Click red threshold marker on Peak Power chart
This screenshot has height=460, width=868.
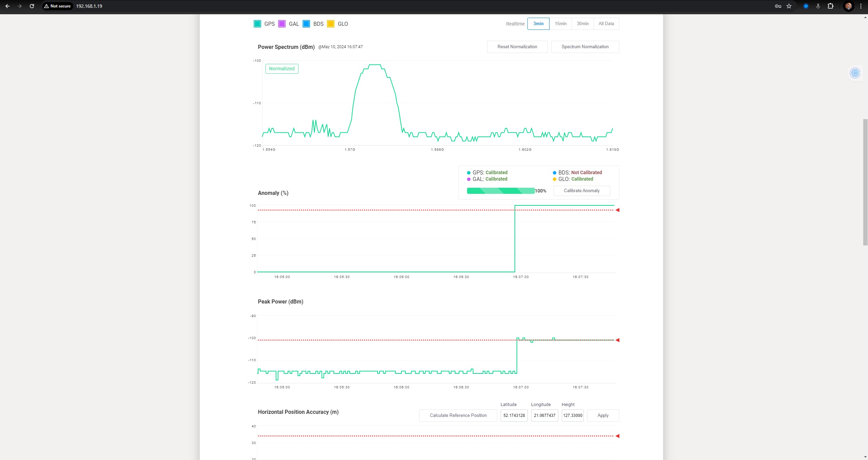(617, 340)
